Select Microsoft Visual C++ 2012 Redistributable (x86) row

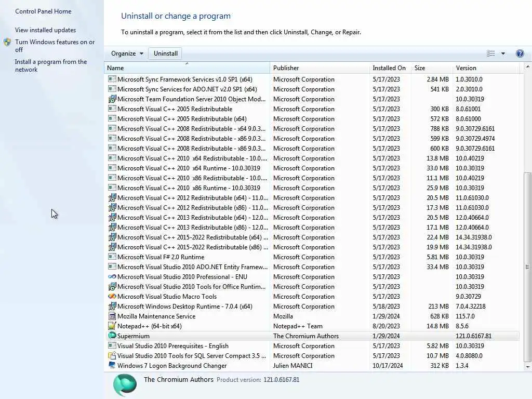click(x=312, y=207)
